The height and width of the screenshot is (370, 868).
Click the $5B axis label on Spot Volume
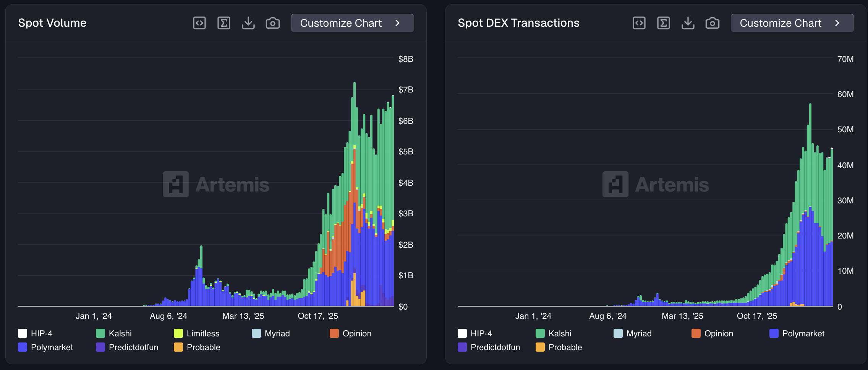[x=406, y=151]
